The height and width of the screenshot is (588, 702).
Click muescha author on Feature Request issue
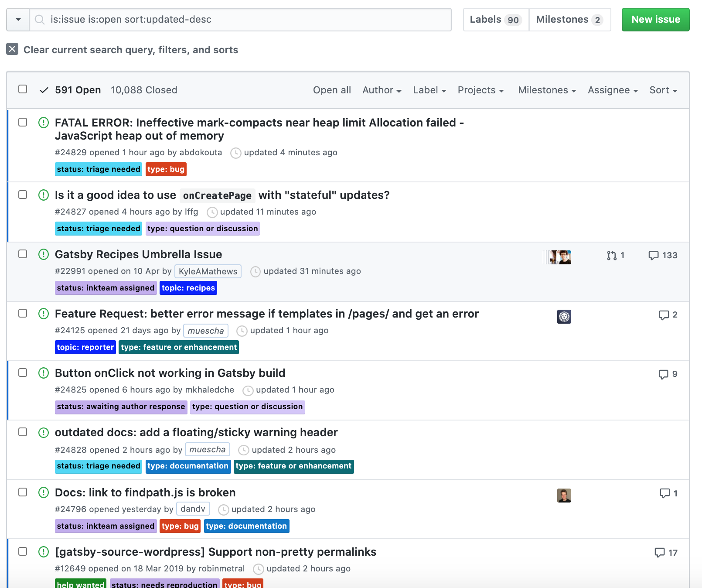(x=206, y=331)
